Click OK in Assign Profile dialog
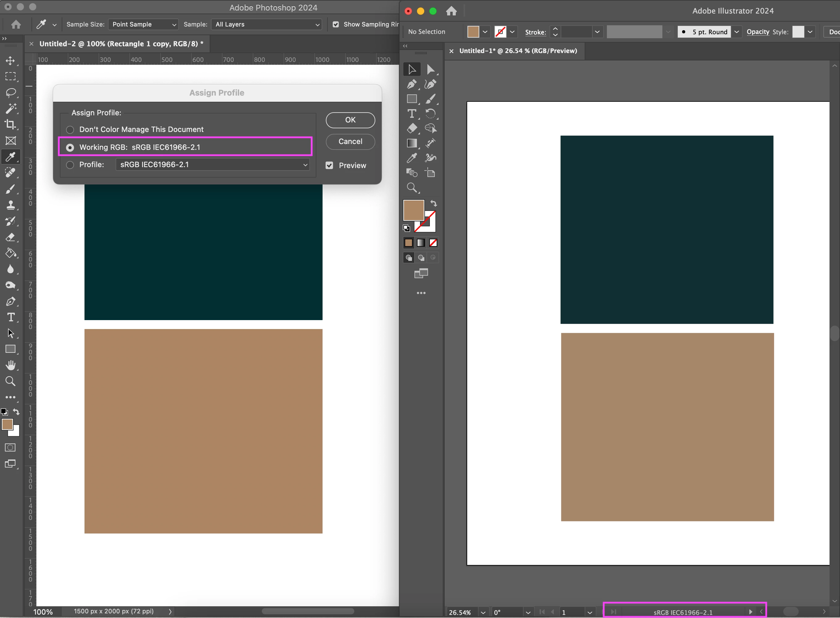This screenshot has width=840, height=618. coord(350,120)
